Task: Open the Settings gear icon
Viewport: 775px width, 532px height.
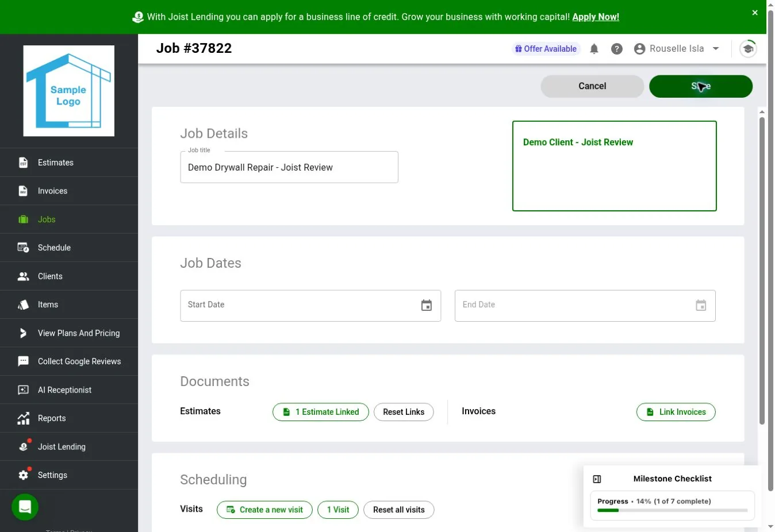Action: tap(24, 475)
